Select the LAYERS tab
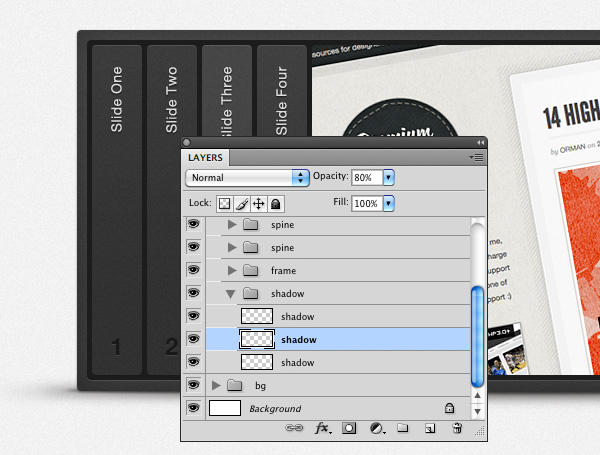The height and width of the screenshot is (455, 600). pyautogui.click(x=205, y=158)
